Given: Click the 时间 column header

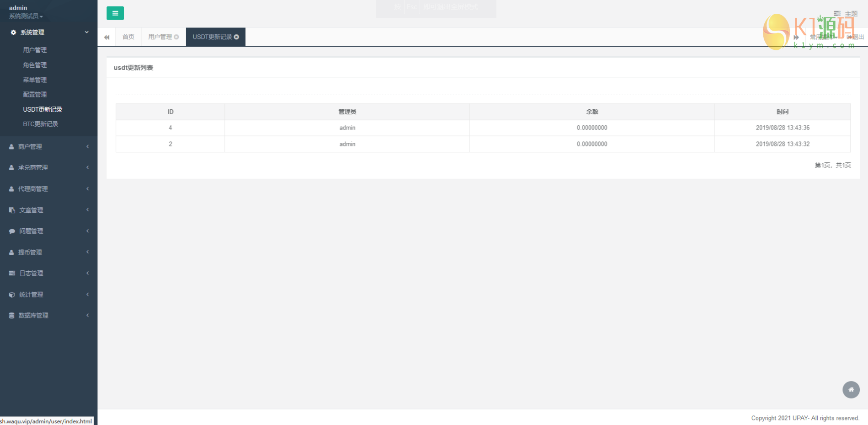Looking at the screenshot, I should pos(783,112).
